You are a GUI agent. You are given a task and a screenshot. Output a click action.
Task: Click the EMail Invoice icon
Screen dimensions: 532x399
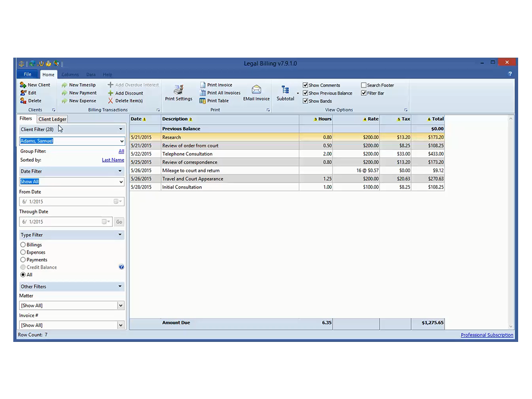coord(256,90)
